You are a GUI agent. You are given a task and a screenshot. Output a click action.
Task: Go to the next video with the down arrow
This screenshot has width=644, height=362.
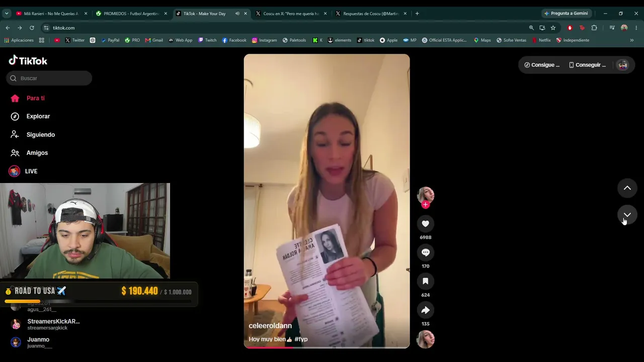click(627, 215)
